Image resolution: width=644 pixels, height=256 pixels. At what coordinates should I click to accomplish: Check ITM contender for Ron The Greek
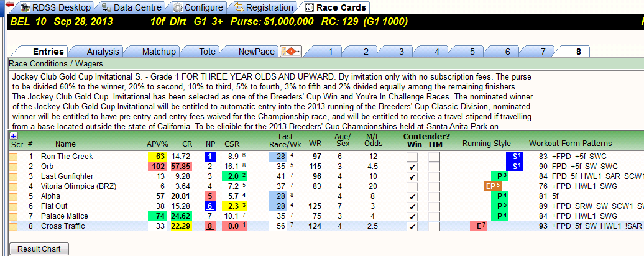click(x=434, y=157)
